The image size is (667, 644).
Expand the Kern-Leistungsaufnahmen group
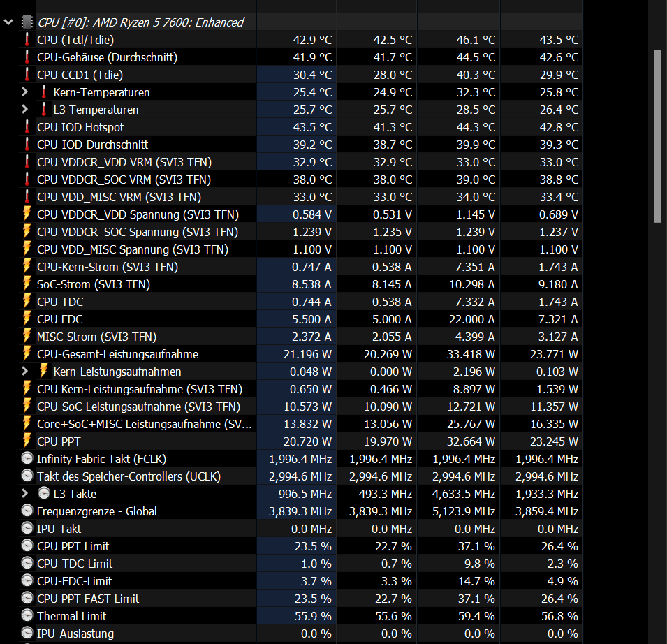point(24,372)
